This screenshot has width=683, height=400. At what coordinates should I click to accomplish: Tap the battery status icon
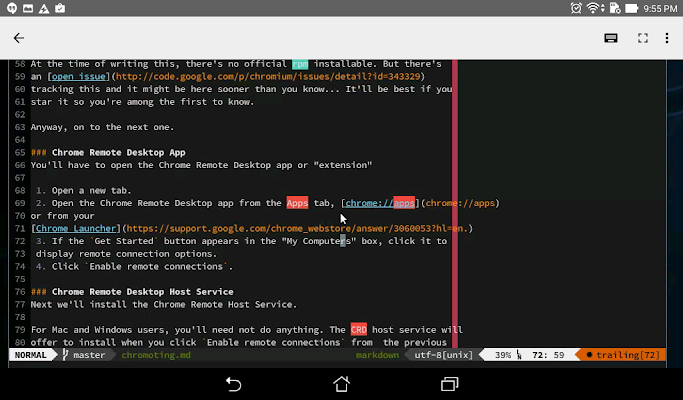coord(631,8)
